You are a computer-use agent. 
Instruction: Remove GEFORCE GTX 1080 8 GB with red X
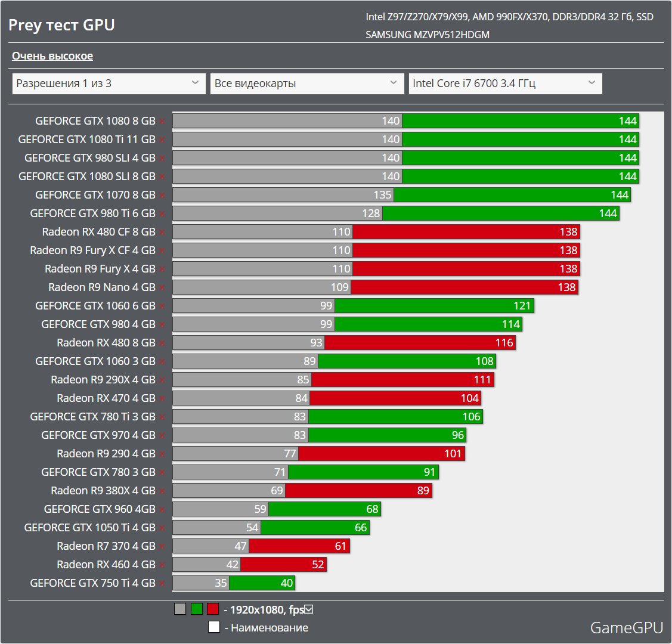coord(162,121)
